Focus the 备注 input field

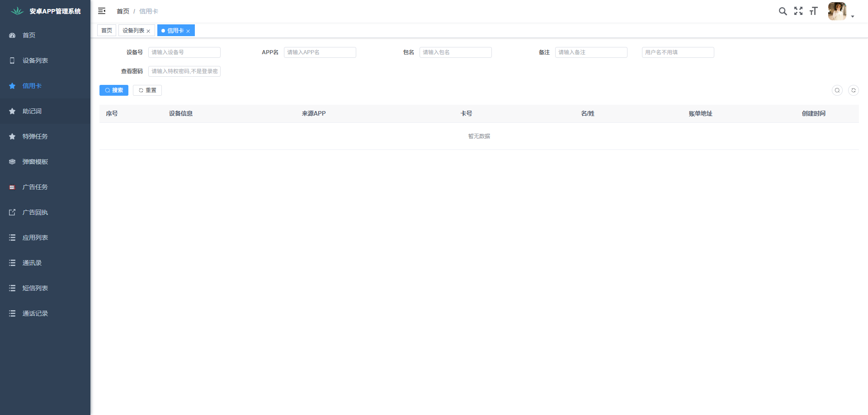click(591, 52)
